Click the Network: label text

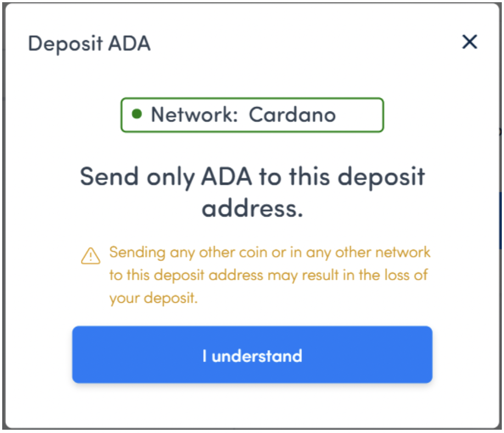coord(194,115)
